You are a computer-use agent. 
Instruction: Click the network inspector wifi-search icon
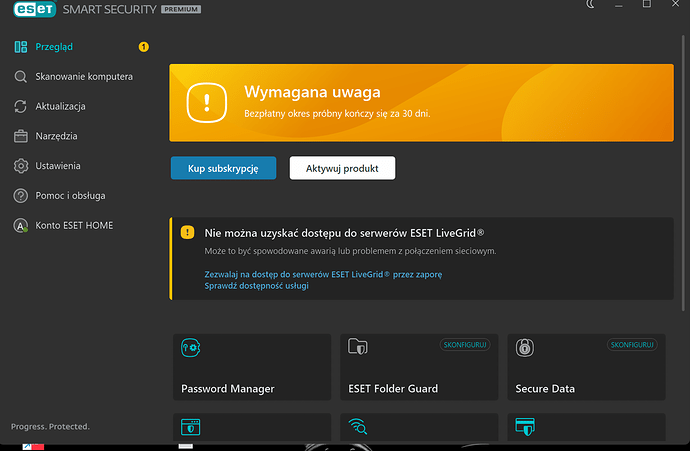pos(358,426)
